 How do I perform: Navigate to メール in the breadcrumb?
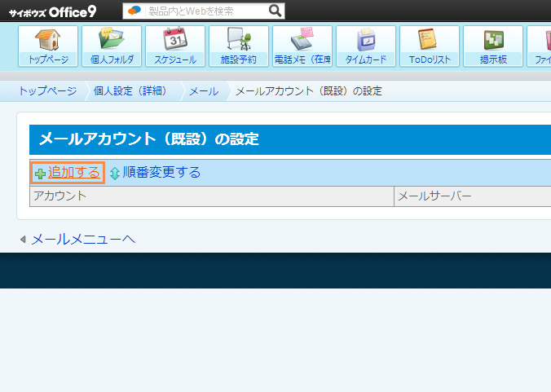[204, 91]
